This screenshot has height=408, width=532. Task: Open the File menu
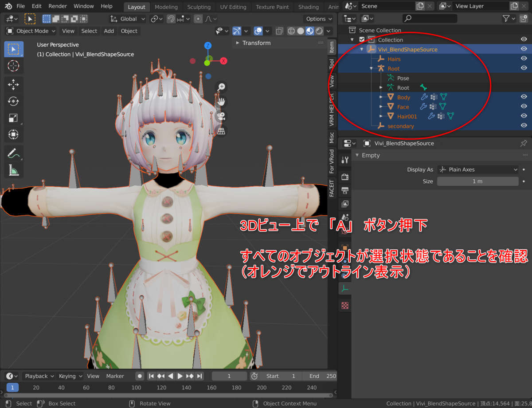(x=21, y=6)
